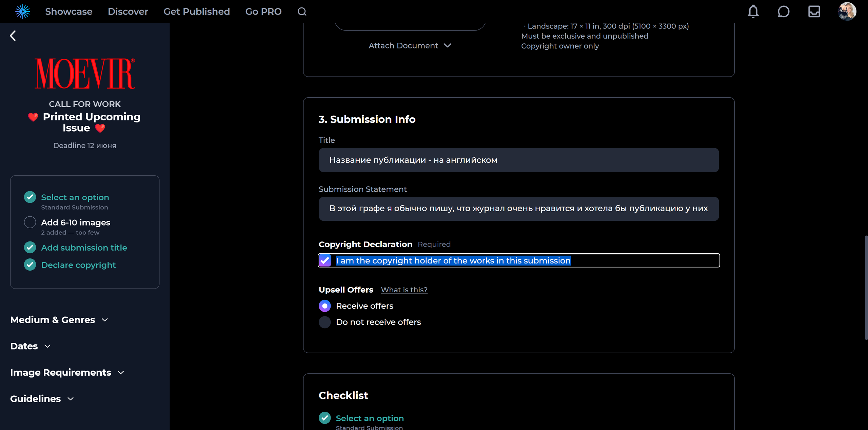
Task: Open the Get Published menu item
Action: (x=197, y=12)
